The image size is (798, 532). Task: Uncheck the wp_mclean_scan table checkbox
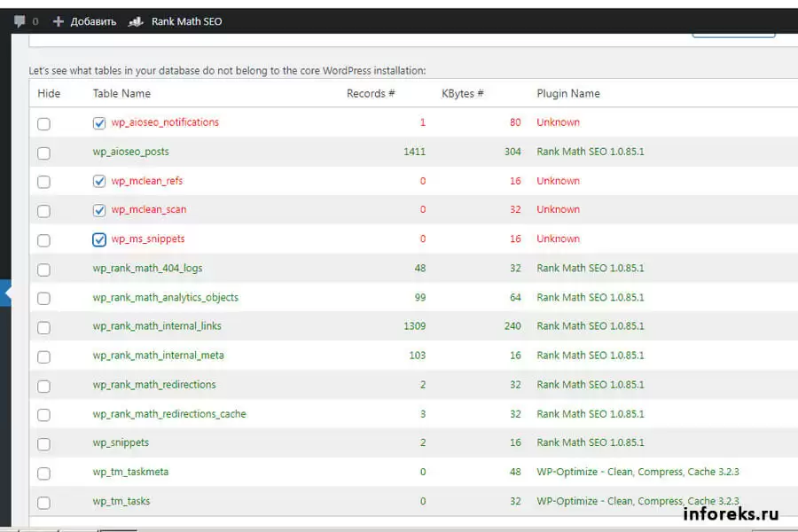click(x=99, y=211)
